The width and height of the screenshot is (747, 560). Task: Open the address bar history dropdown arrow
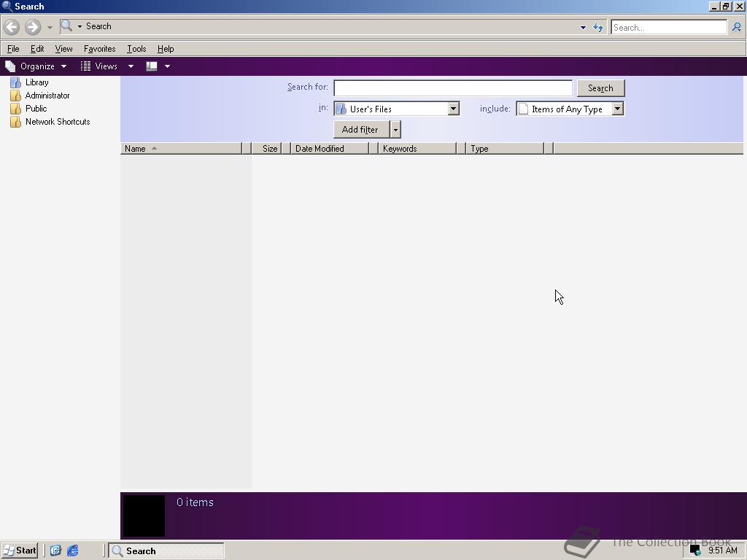[x=583, y=28]
